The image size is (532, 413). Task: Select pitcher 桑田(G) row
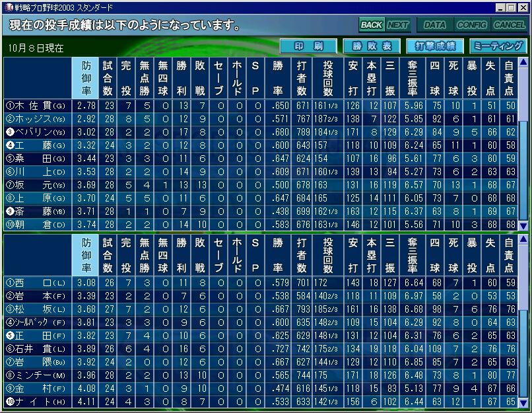261,159
